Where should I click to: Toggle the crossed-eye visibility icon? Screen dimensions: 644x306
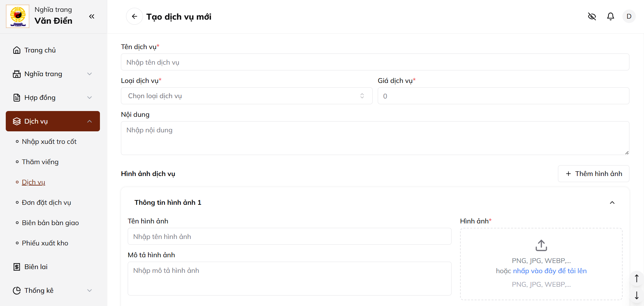(592, 17)
